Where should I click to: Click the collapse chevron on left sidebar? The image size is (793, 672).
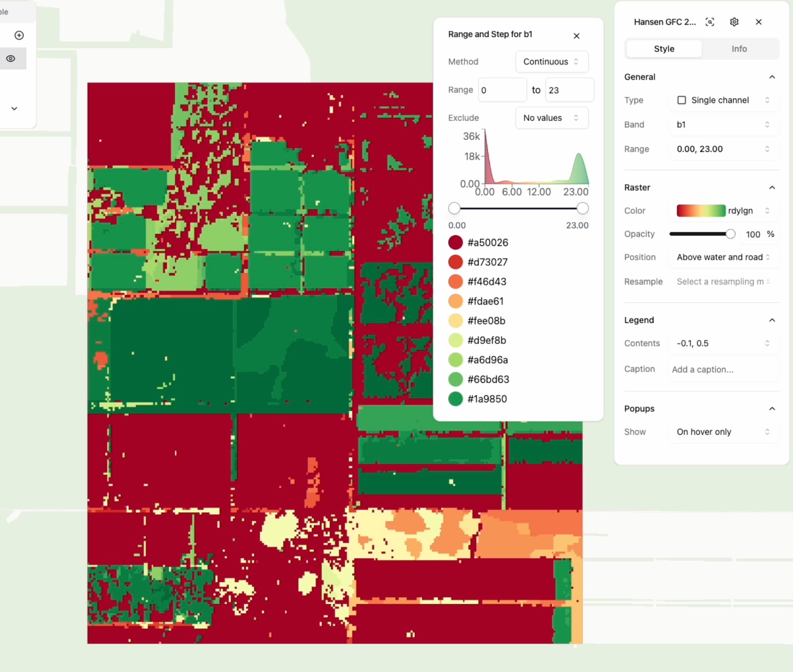pyautogui.click(x=14, y=108)
